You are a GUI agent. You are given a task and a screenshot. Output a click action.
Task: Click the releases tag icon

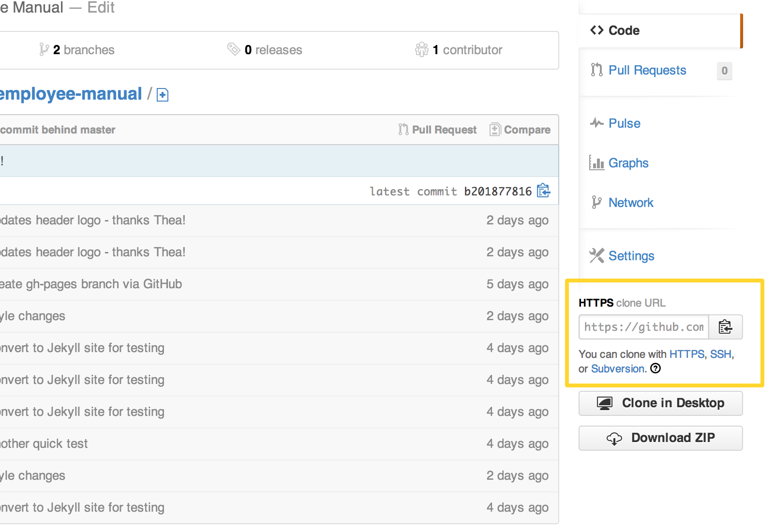pyautogui.click(x=234, y=49)
